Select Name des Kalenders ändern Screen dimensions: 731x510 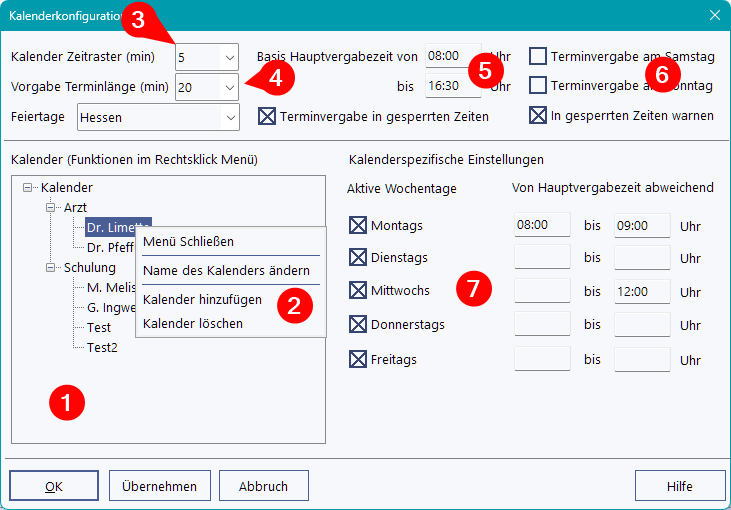pyautogui.click(x=226, y=270)
